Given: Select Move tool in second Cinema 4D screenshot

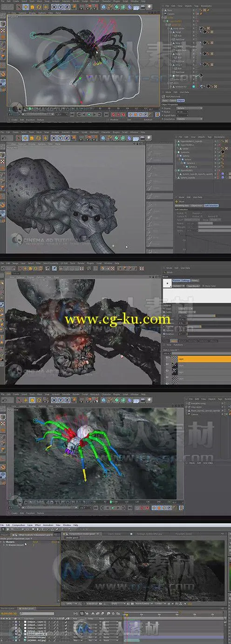Looking at the screenshot, I should [25, 137].
